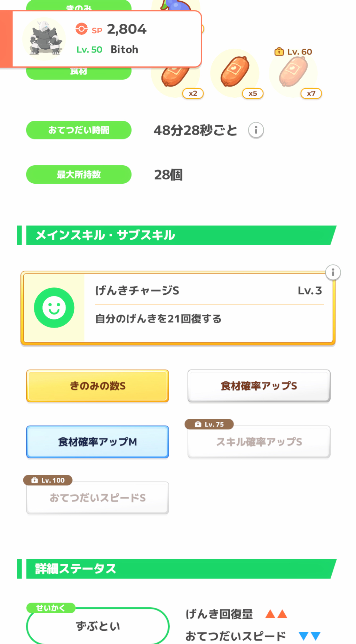The width and height of the screenshot is (356, 644).
Task: Open the ずぶとい nature box
Action: pyautogui.click(x=98, y=626)
